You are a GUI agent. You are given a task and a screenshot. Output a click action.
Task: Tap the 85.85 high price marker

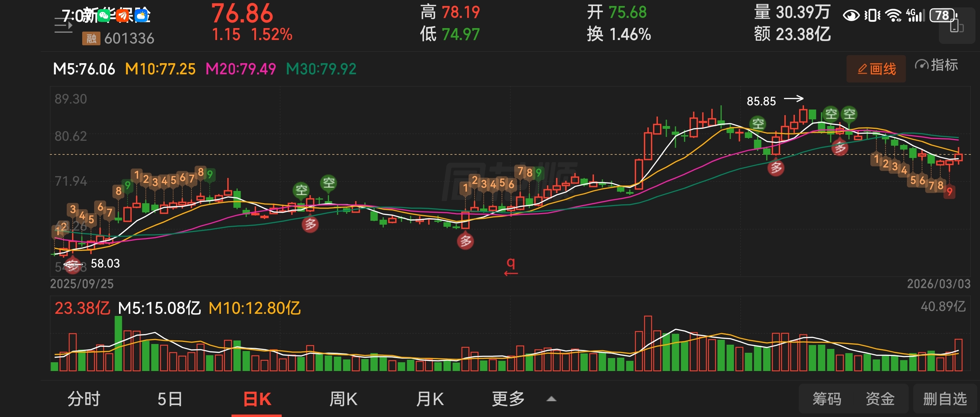tap(761, 101)
